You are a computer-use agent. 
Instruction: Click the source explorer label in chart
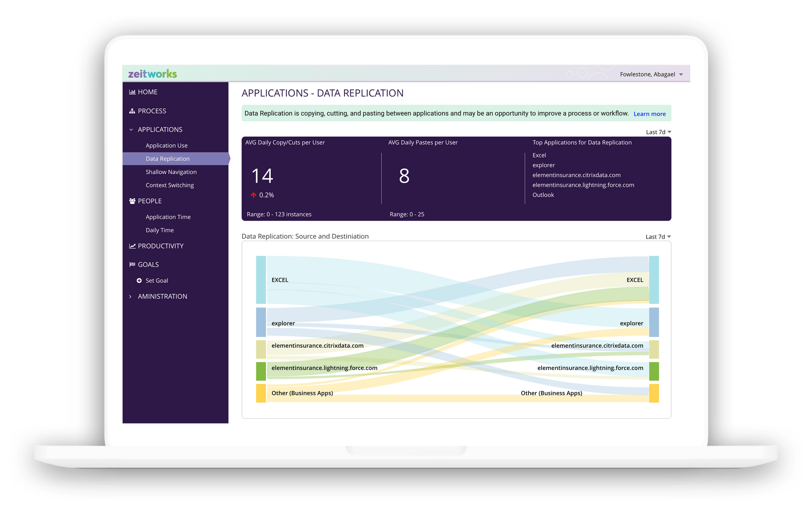click(283, 323)
